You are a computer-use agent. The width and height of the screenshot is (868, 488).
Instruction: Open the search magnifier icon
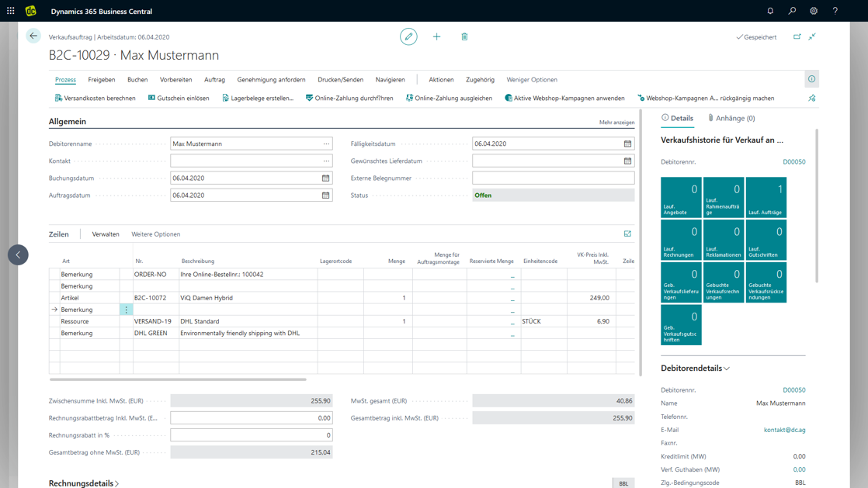[x=792, y=11]
